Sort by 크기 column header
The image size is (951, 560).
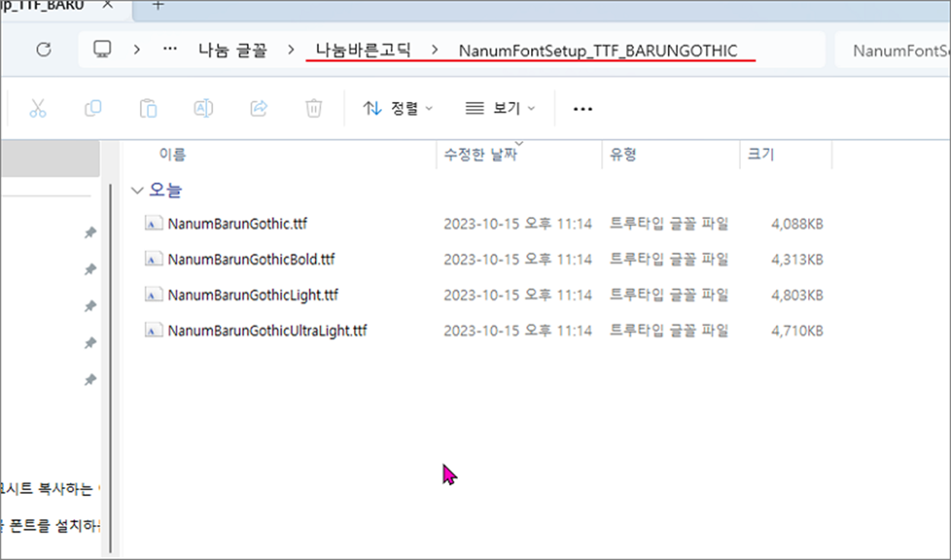point(761,154)
